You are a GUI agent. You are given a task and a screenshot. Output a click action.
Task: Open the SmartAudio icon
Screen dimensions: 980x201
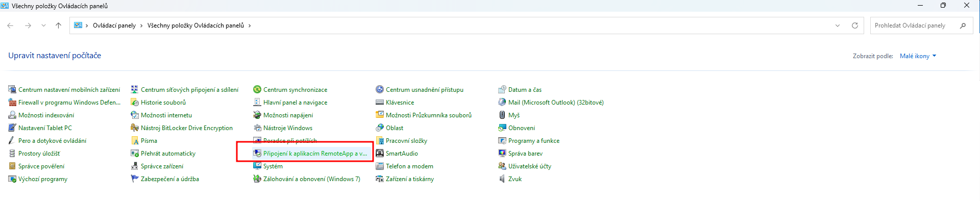[x=380, y=153]
